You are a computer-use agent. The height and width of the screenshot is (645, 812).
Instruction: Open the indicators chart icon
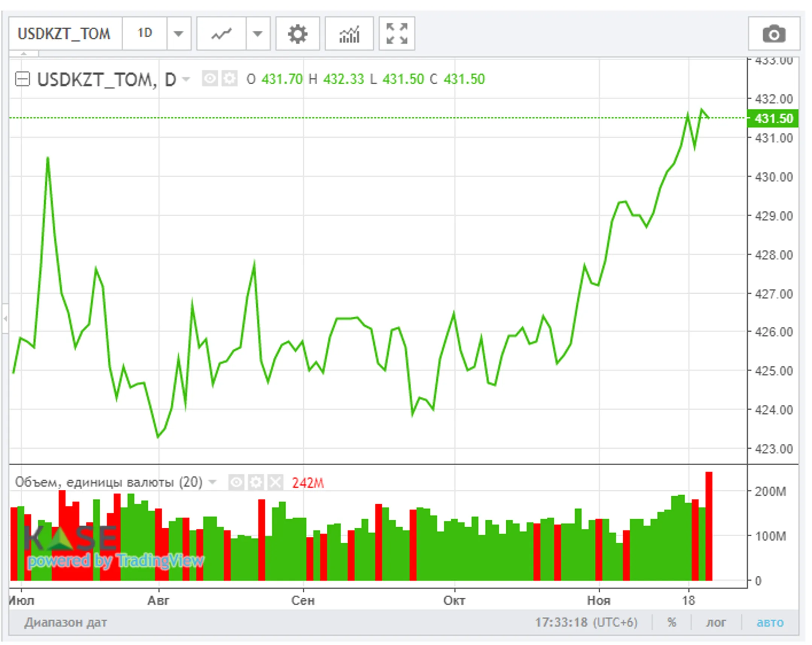pos(349,34)
